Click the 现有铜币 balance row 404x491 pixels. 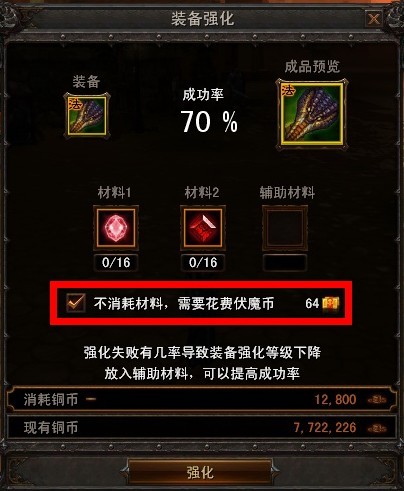[x=202, y=427]
